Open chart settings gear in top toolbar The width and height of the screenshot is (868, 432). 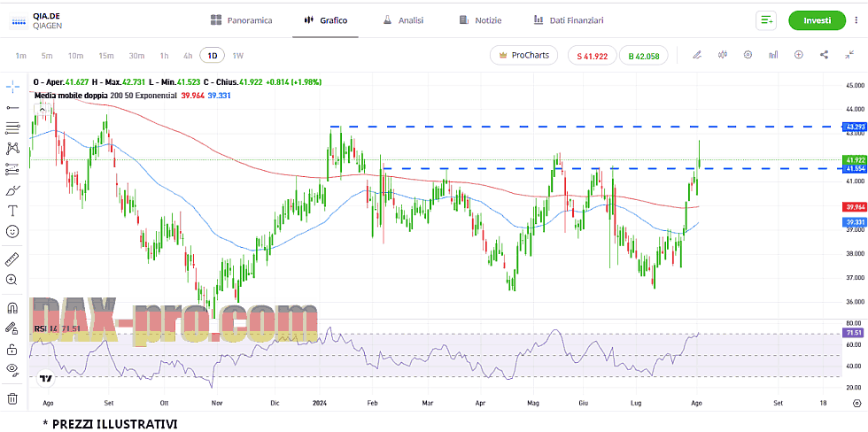click(x=748, y=55)
